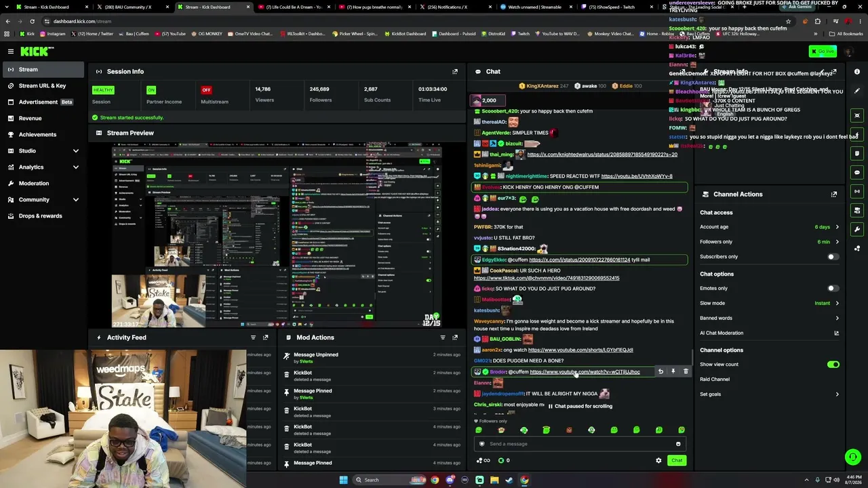
Task: Expand the Community sidebar section
Action: [x=75, y=199]
